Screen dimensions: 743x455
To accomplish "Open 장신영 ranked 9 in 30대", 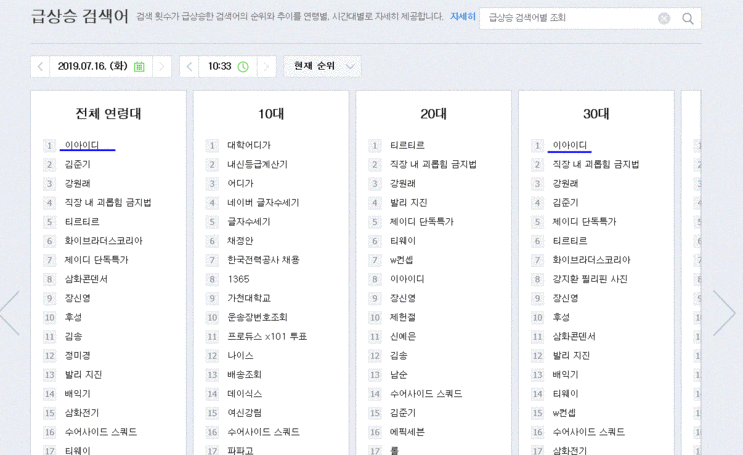I will point(565,298).
